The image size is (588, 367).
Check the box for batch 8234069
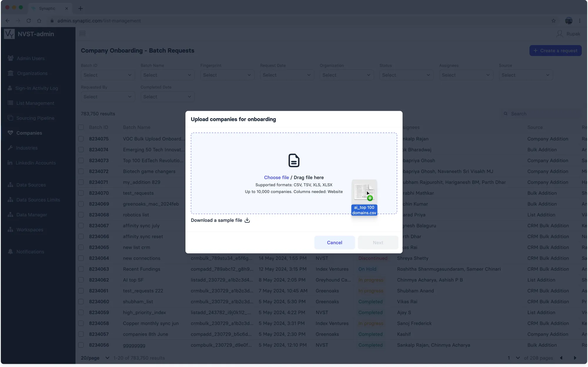point(81,204)
